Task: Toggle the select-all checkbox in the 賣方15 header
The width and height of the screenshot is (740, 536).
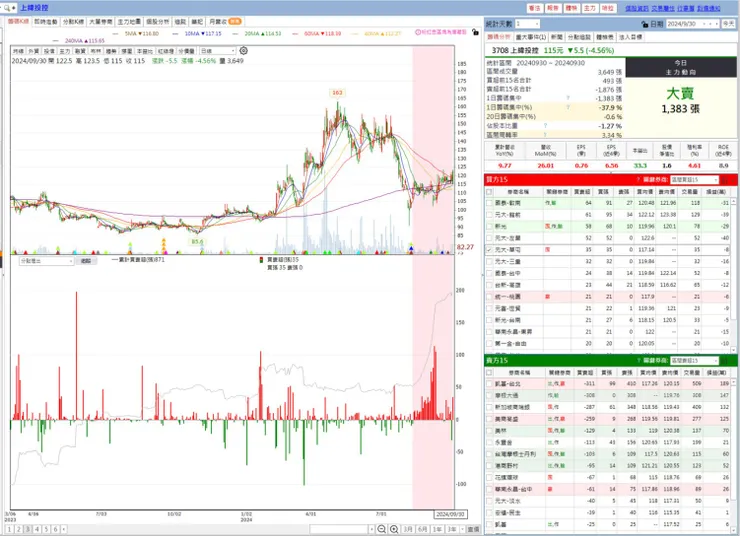Action: click(x=489, y=372)
